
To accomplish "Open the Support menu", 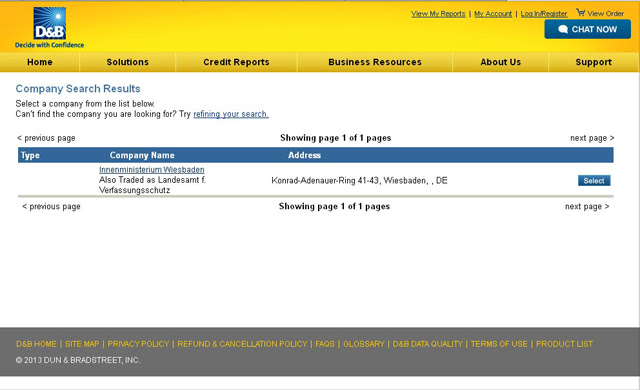I will [x=593, y=62].
